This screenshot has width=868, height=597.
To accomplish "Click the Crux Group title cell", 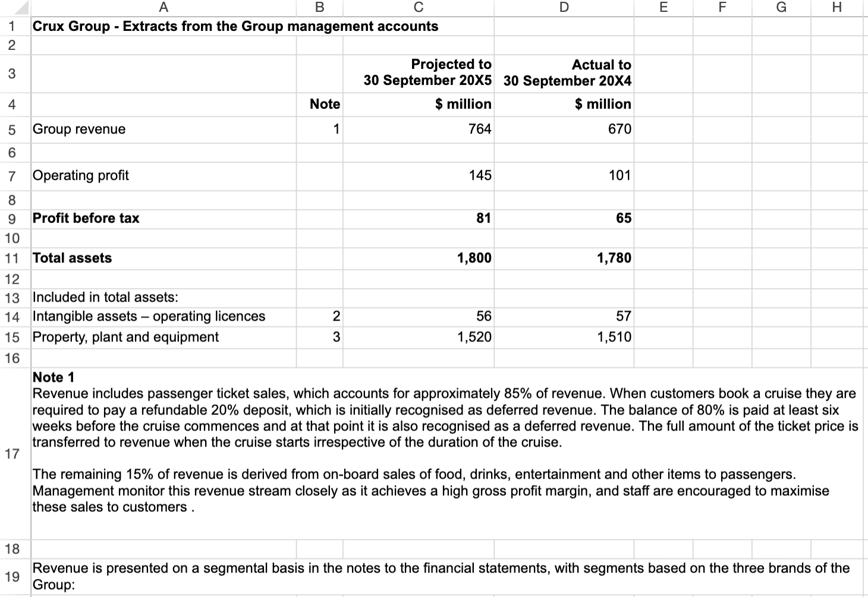I will tap(235, 26).
